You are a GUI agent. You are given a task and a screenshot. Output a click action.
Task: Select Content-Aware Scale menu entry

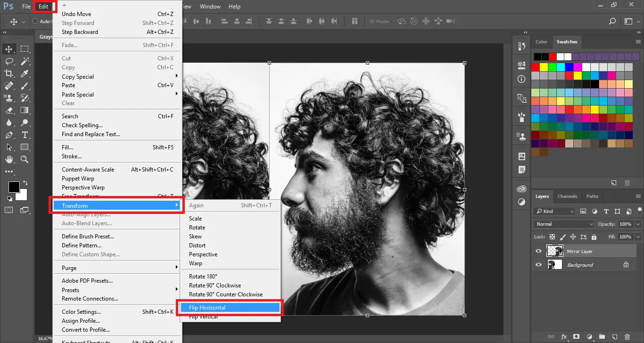click(117, 170)
